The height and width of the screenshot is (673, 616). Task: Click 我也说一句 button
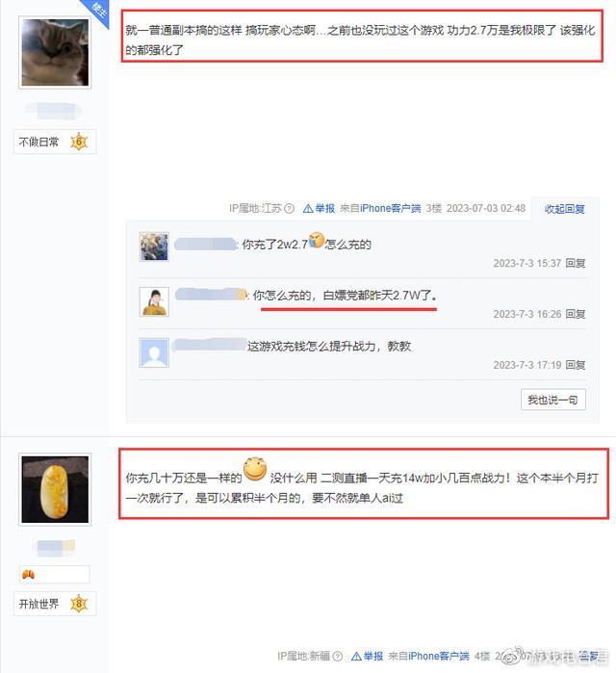tap(552, 400)
